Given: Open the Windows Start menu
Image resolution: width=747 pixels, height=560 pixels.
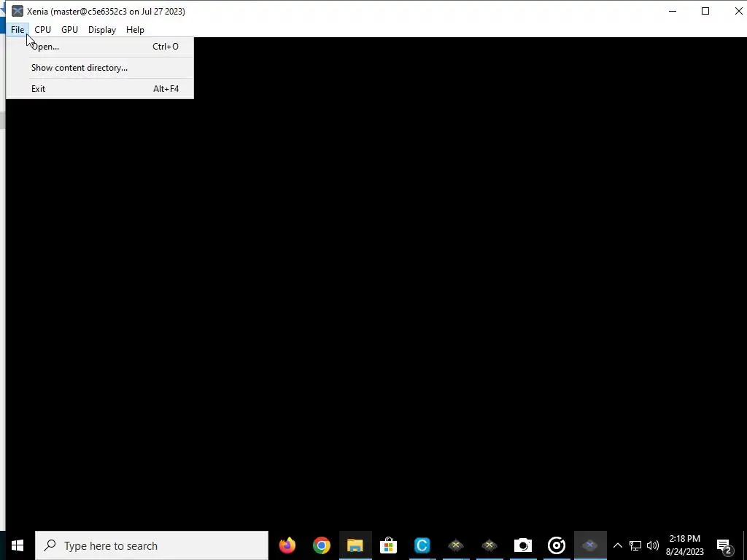Looking at the screenshot, I should (18, 545).
